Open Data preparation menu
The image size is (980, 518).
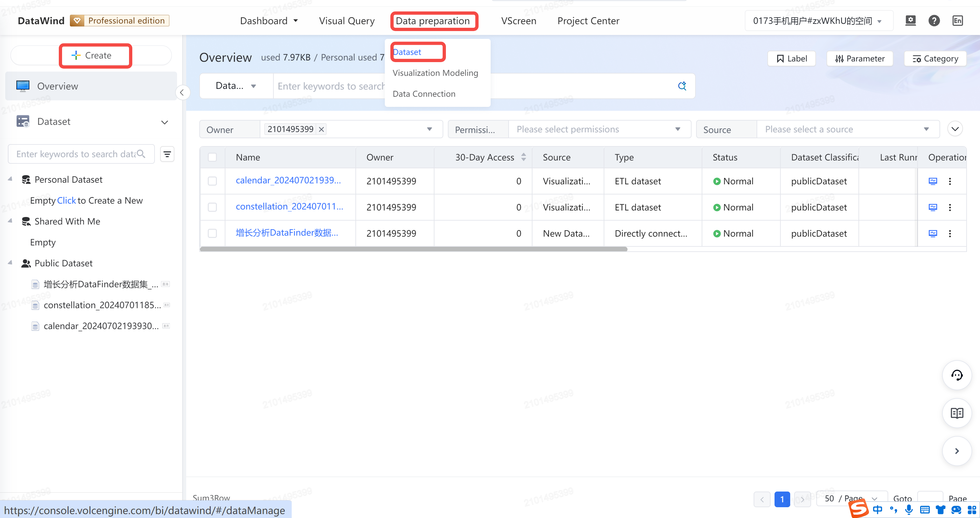click(433, 21)
